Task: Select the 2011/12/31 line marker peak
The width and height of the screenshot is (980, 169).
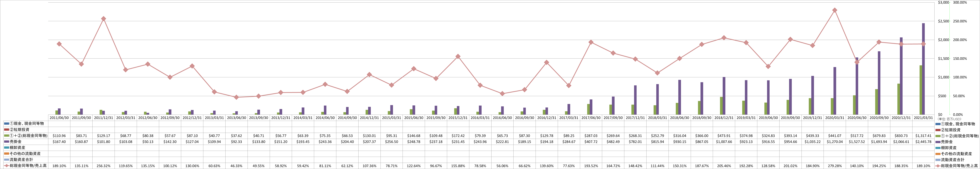Action: [104, 19]
